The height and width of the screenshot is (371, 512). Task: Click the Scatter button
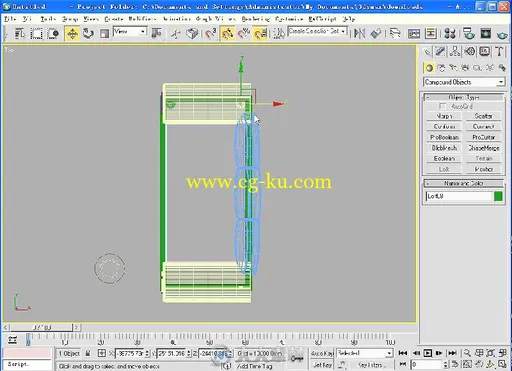(483, 116)
